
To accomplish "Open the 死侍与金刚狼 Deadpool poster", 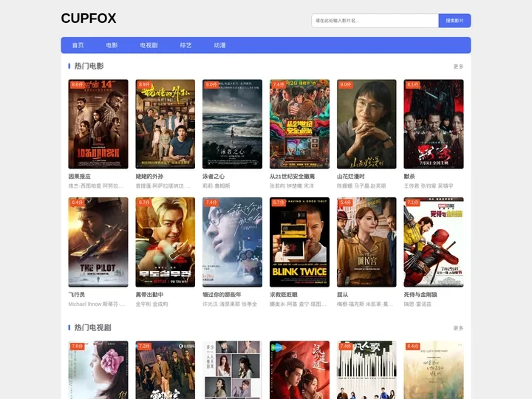I will pos(434,242).
